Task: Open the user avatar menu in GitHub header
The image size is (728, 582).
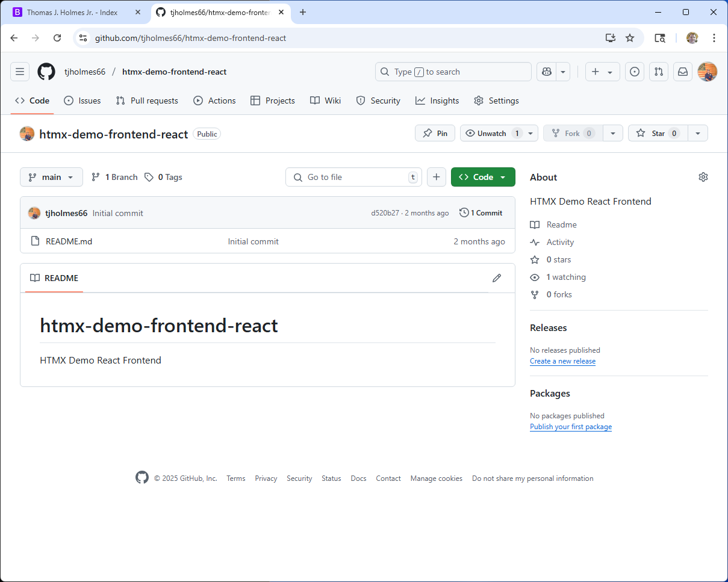Action: coord(708,72)
